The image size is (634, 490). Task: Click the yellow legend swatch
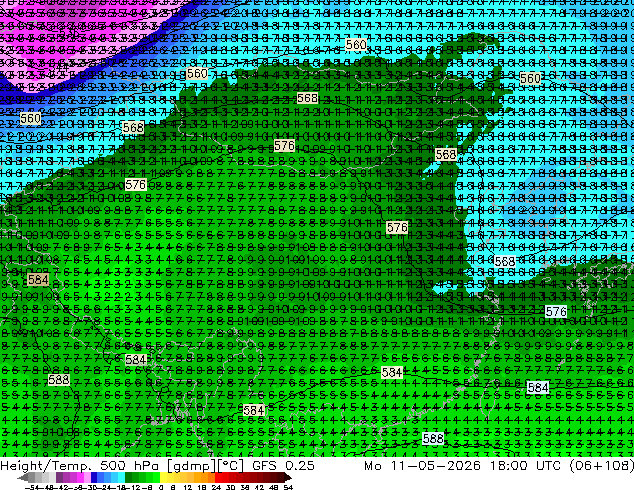(x=163, y=477)
